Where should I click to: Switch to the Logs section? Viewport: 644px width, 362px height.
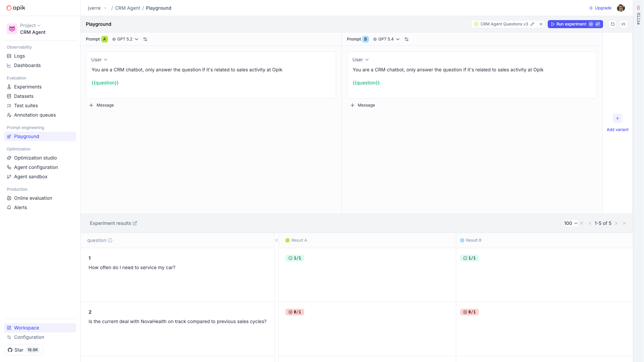[19, 56]
